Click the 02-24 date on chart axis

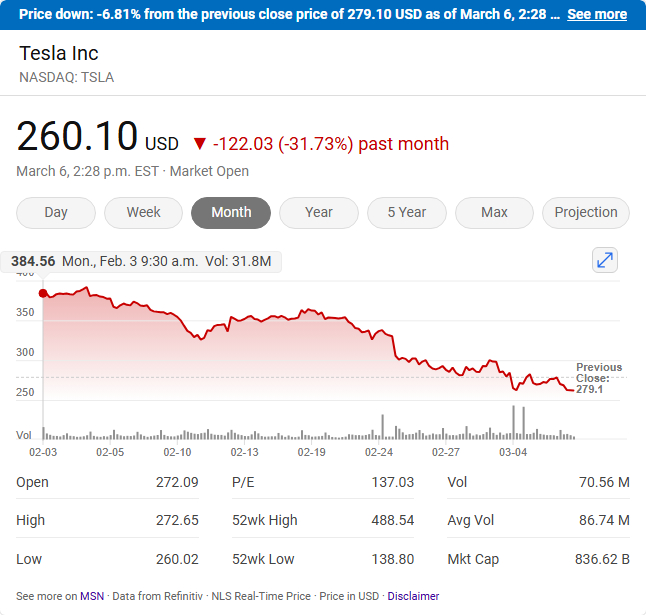click(x=379, y=452)
